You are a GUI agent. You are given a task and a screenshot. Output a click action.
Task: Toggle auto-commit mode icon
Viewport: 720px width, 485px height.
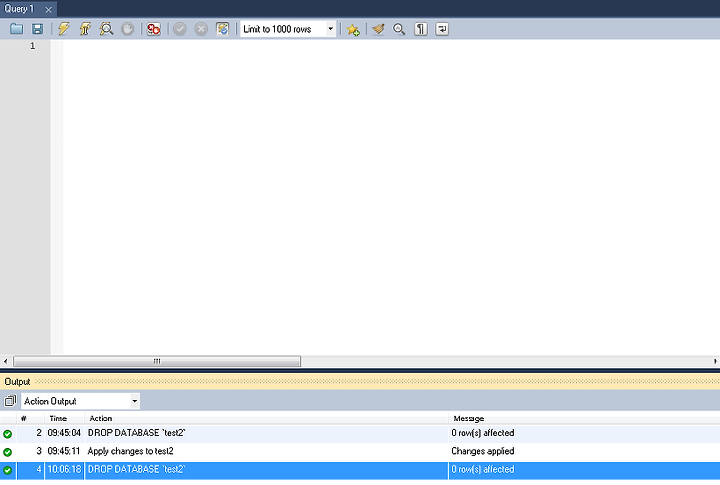tap(223, 29)
